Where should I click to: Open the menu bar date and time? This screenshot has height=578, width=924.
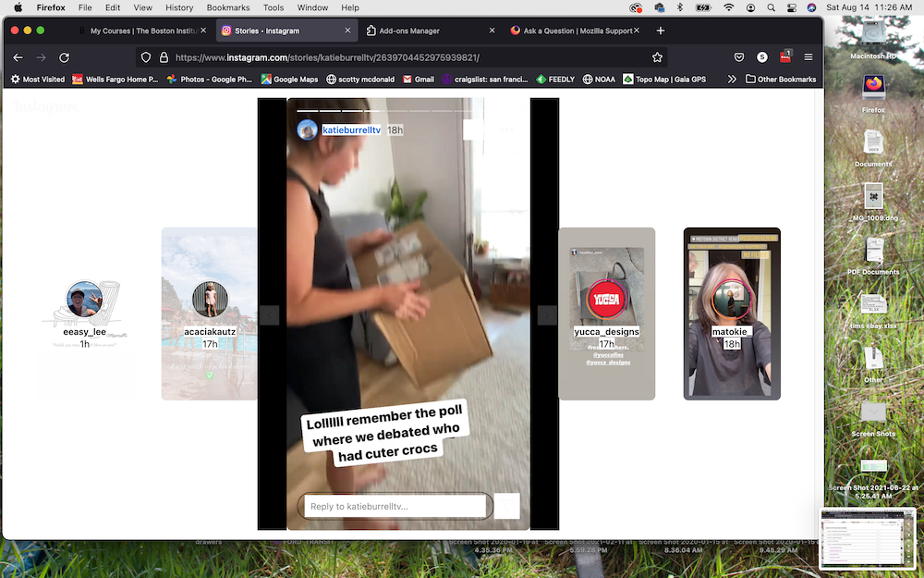[869, 7]
